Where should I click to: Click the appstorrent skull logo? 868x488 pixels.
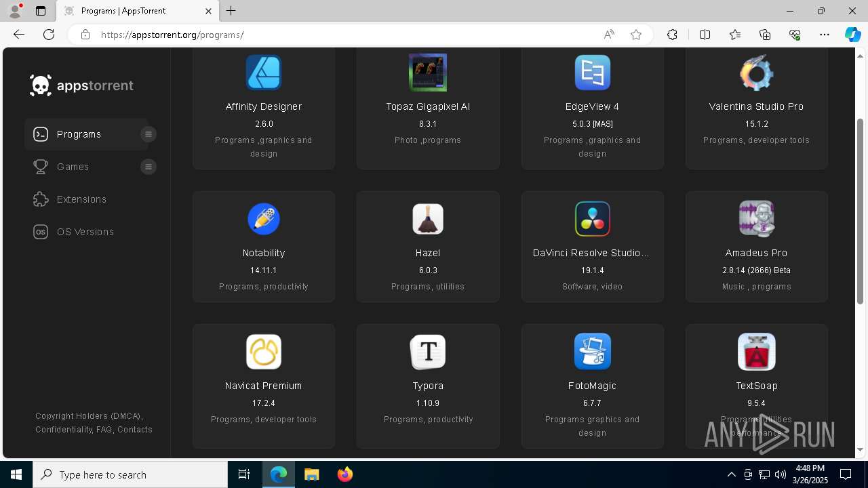(41, 85)
